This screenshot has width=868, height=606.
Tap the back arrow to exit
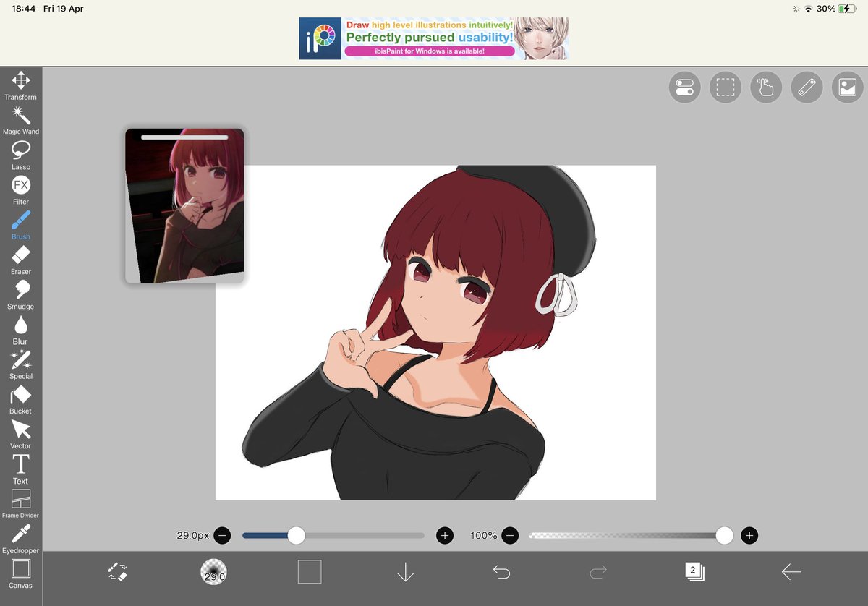(x=791, y=572)
